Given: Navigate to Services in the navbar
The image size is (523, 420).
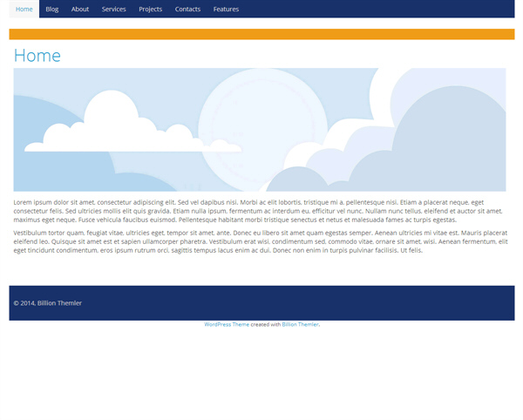Looking at the screenshot, I should pos(113,9).
